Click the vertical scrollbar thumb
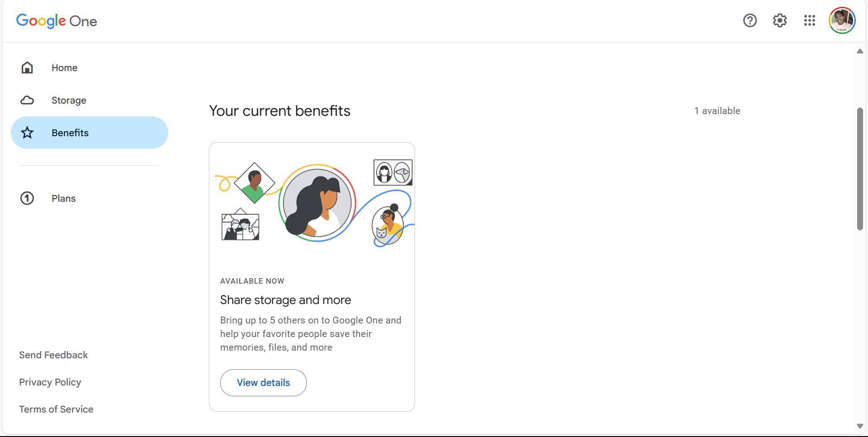 pos(860,169)
